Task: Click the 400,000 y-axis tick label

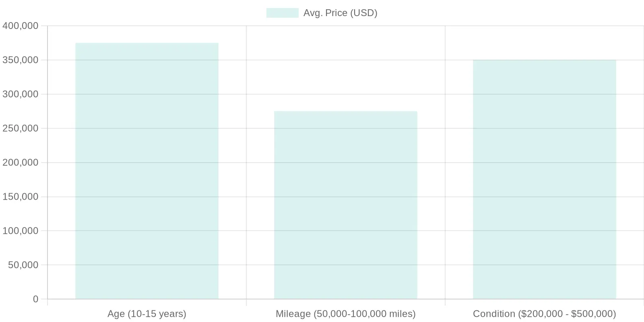Action: [21, 26]
